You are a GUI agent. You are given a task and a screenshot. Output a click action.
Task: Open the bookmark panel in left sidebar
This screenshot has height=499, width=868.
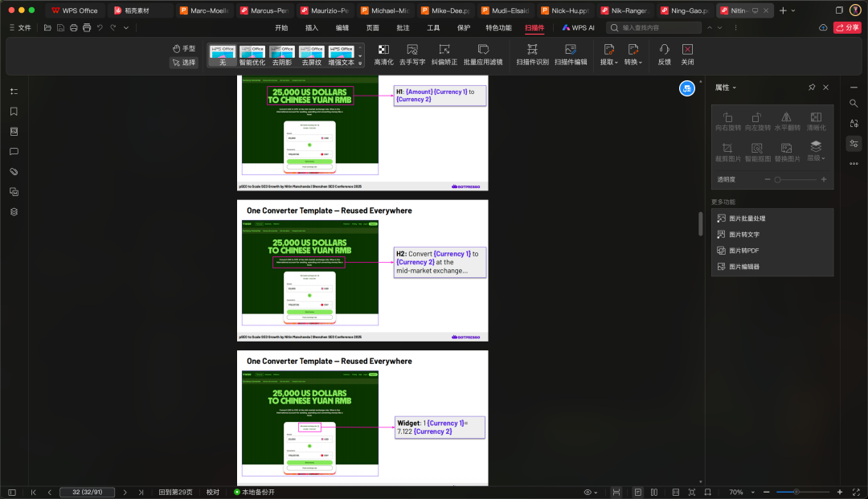click(14, 111)
